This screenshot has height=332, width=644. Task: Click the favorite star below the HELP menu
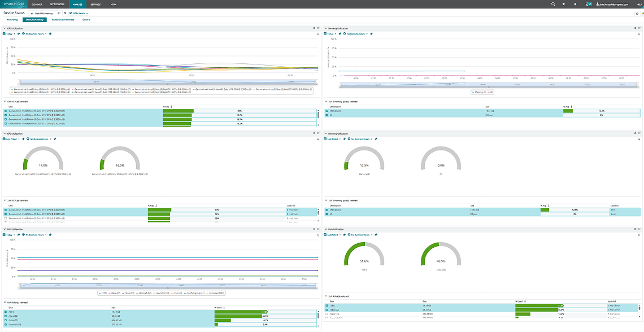point(637,12)
